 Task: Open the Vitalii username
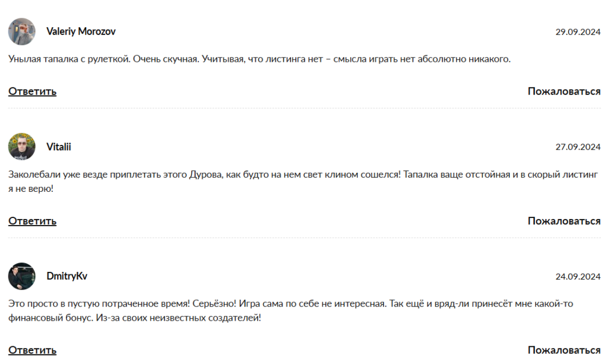(x=59, y=147)
